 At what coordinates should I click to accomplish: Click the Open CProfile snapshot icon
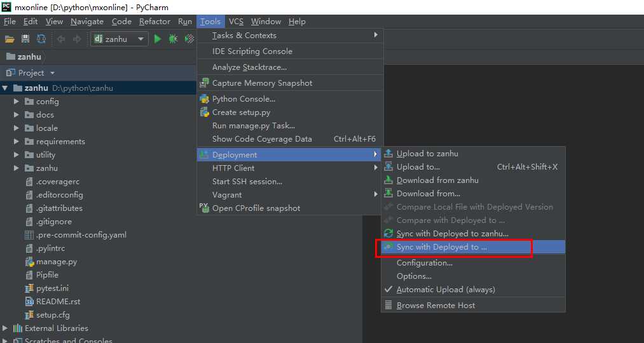[x=204, y=208]
